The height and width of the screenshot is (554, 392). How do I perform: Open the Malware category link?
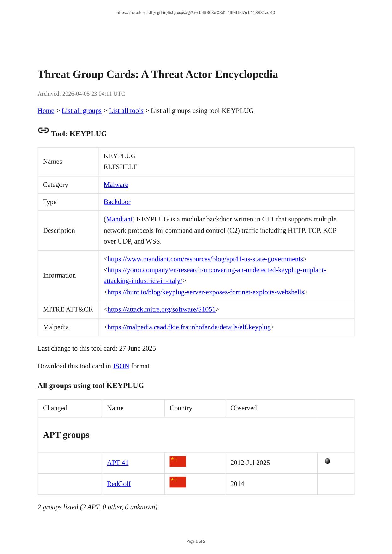coord(116,185)
